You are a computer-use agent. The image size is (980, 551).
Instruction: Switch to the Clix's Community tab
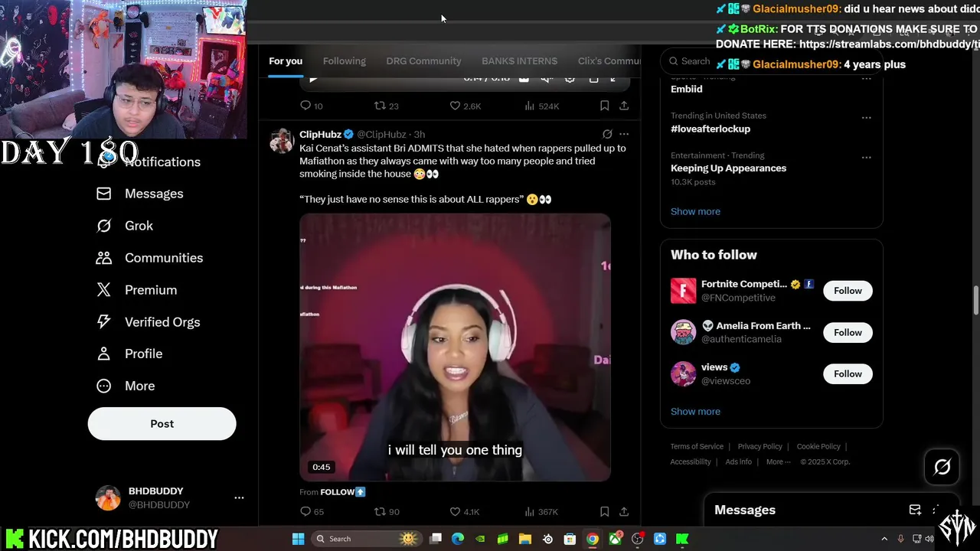coord(609,61)
